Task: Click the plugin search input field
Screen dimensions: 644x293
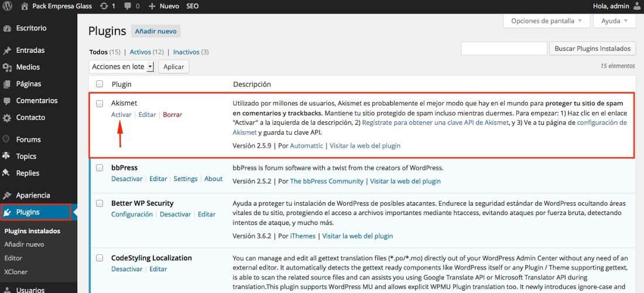Action: 504,49
